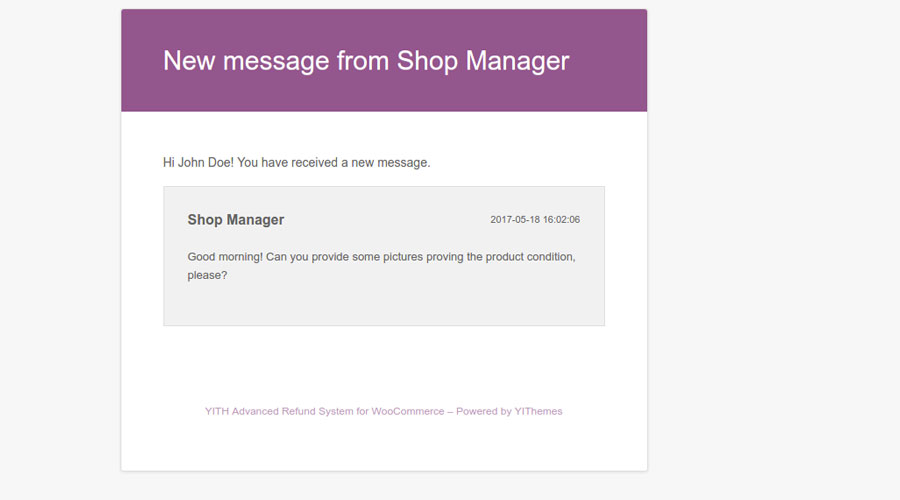Image resolution: width=900 pixels, height=500 pixels.
Task: Click the words "New message" in the header
Action: pos(246,60)
